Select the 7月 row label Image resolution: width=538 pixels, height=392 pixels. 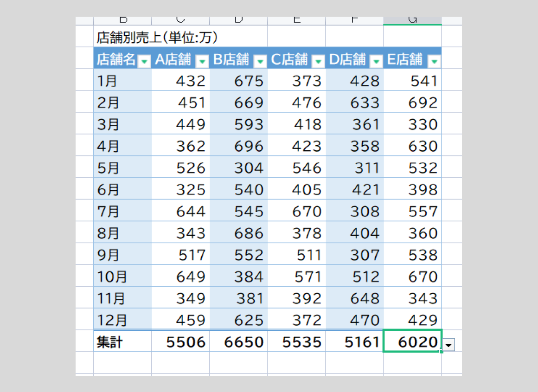click(122, 211)
